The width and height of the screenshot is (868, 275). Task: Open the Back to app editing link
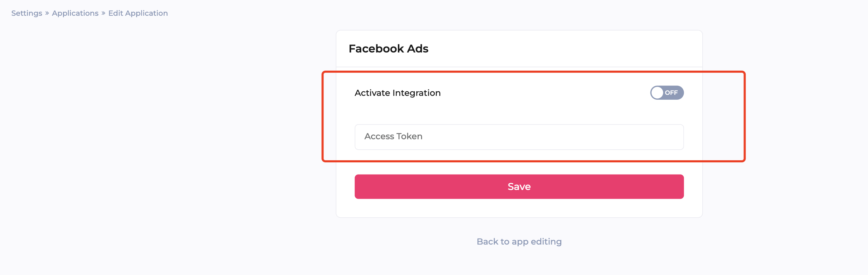(519, 242)
